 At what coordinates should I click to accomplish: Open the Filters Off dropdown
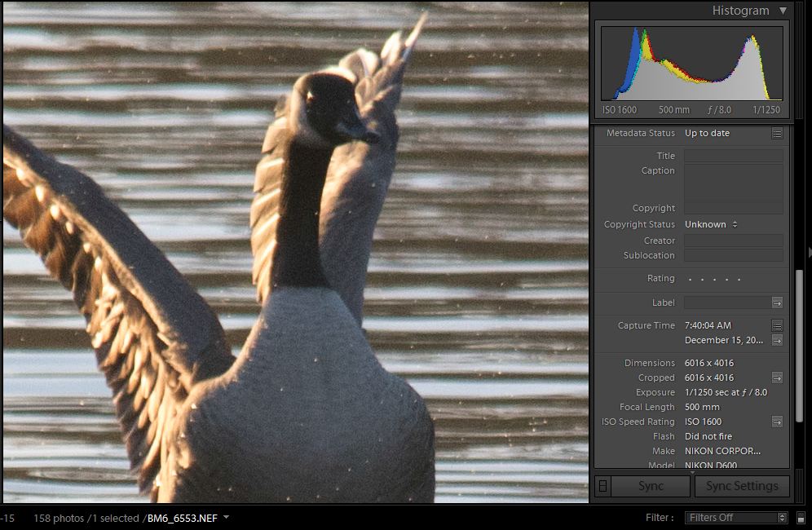(736, 518)
